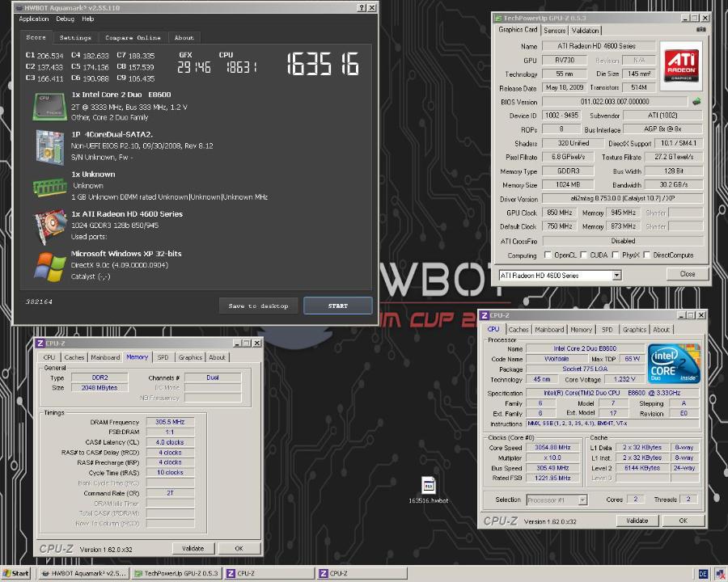Click the GPU-Z screenshot camera icon
728x582 pixels.
pyautogui.click(x=701, y=29)
